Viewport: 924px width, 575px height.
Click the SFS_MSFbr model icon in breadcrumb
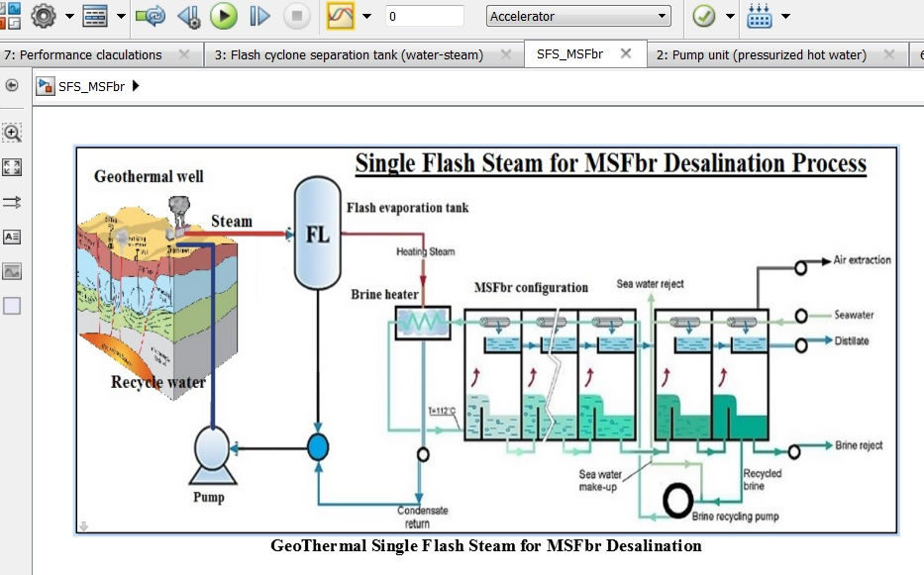tap(46, 86)
